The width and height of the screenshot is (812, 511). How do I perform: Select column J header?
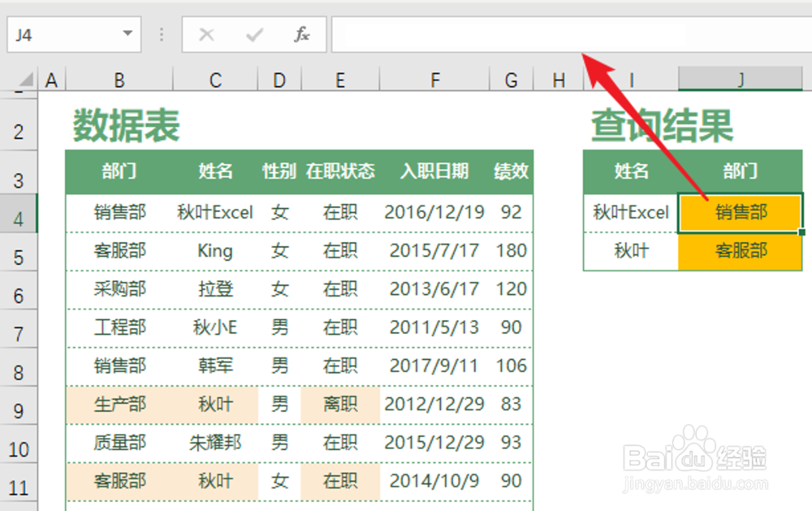pyautogui.click(x=741, y=80)
